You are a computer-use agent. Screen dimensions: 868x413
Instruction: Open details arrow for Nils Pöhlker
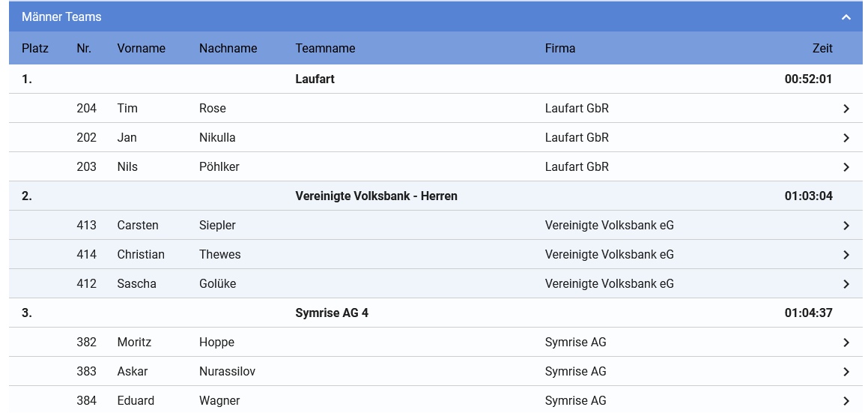(x=846, y=167)
